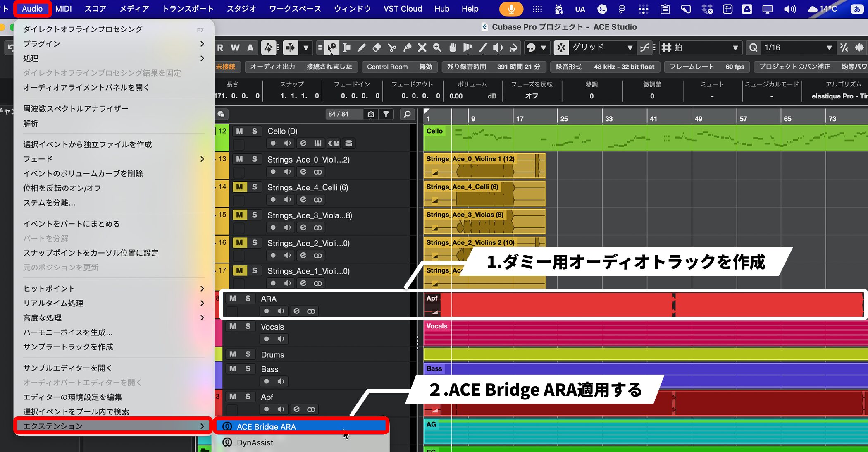868x452 pixels.
Task: Select the Mute X tool
Action: coord(422,48)
